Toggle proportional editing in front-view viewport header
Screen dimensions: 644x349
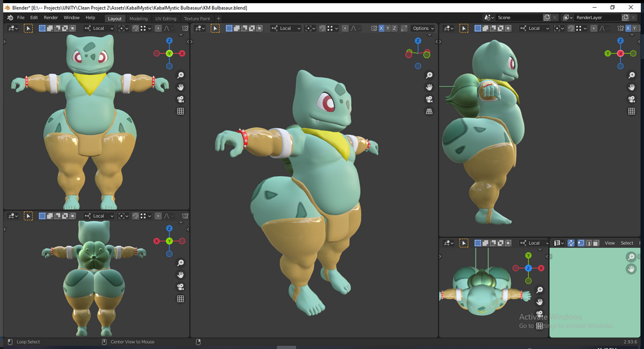click(158, 28)
